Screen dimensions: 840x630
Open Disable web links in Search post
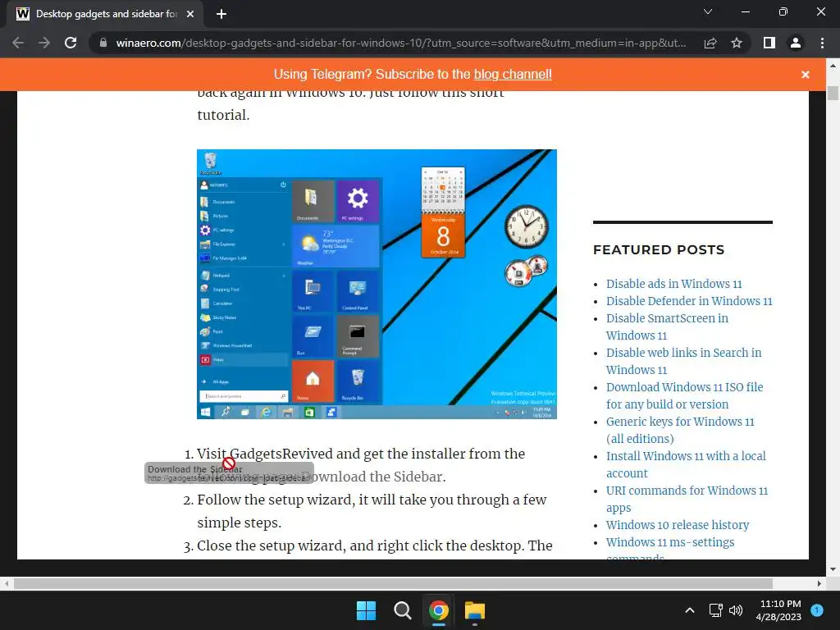click(x=683, y=361)
